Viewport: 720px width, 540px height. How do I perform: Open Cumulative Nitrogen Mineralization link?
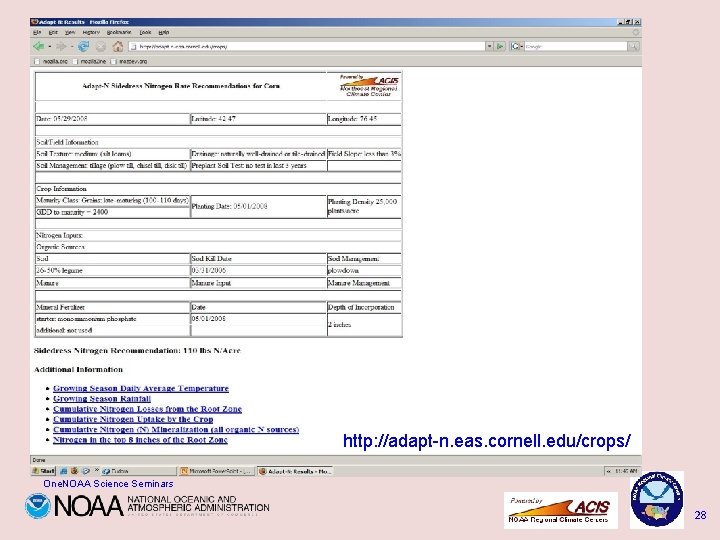[x=176, y=429]
